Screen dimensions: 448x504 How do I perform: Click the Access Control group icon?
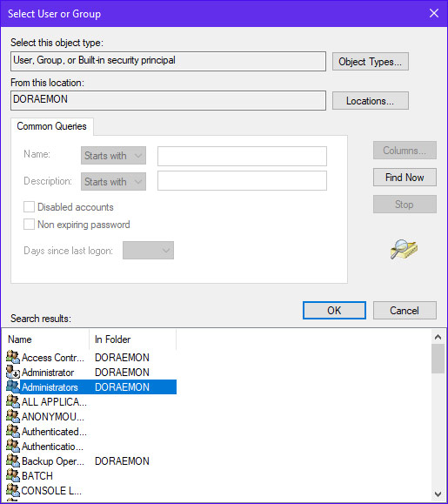(x=13, y=358)
